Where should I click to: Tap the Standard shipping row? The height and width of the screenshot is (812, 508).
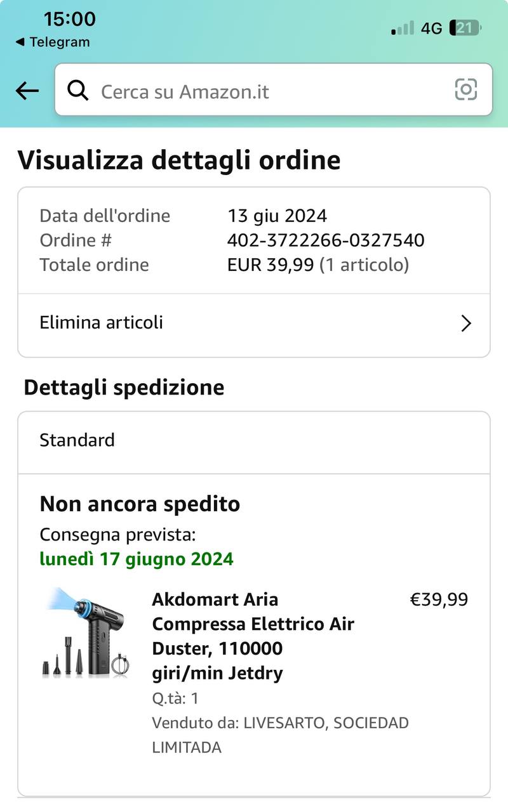click(x=254, y=440)
